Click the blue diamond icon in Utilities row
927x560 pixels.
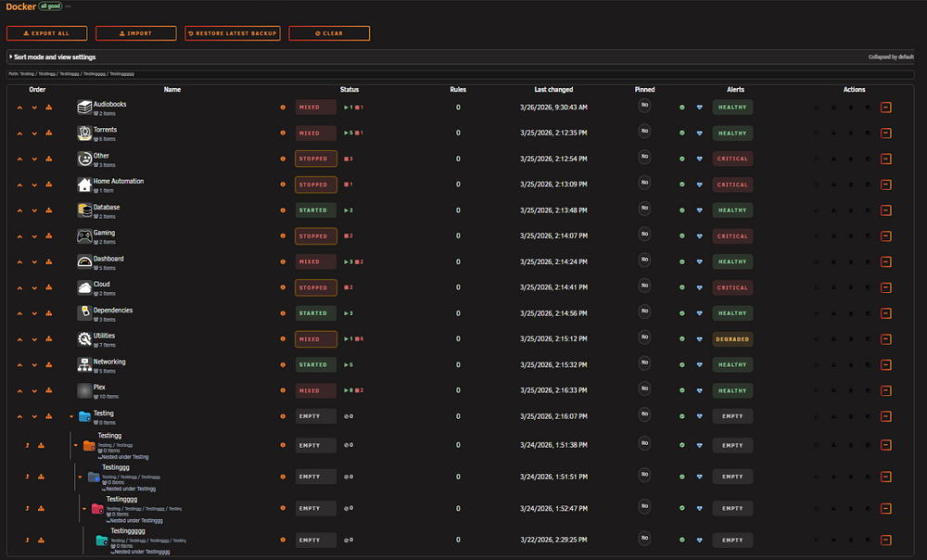pyautogui.click(x=699, y=339)
